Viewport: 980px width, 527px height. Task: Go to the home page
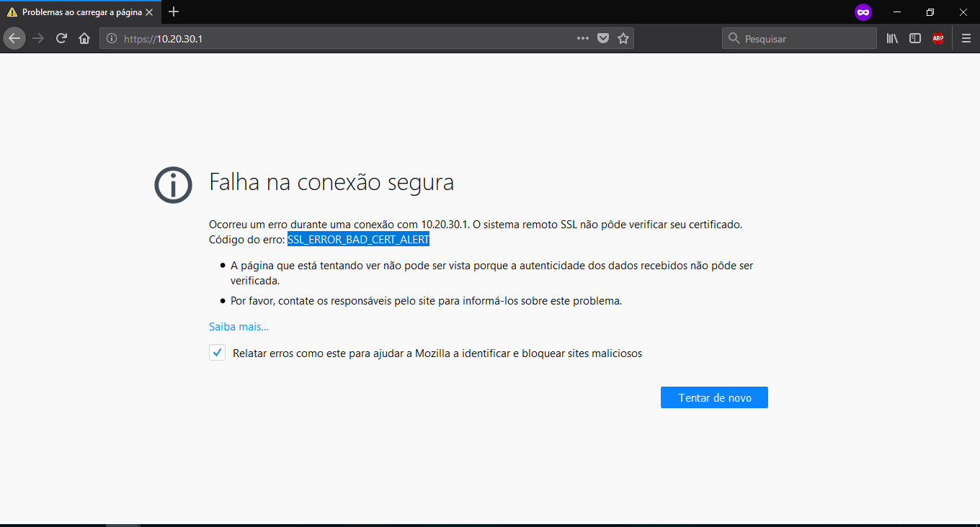84,39
